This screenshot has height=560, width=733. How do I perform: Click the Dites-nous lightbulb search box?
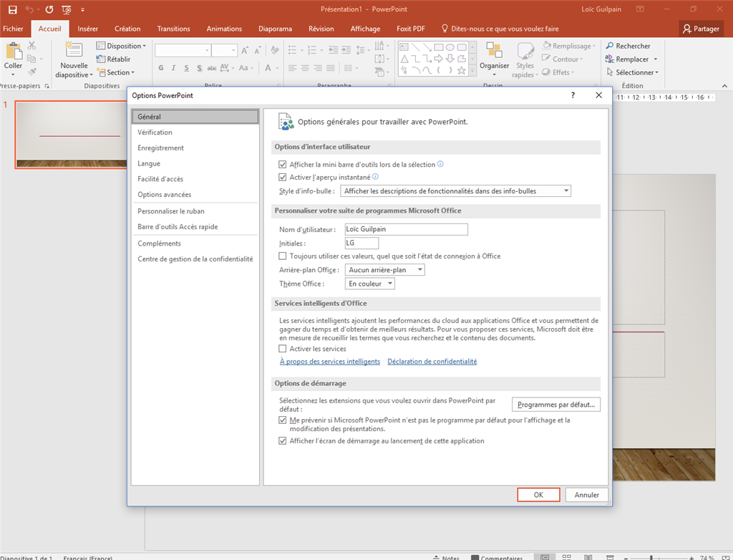pyautogui.click(x=500, y=29)
